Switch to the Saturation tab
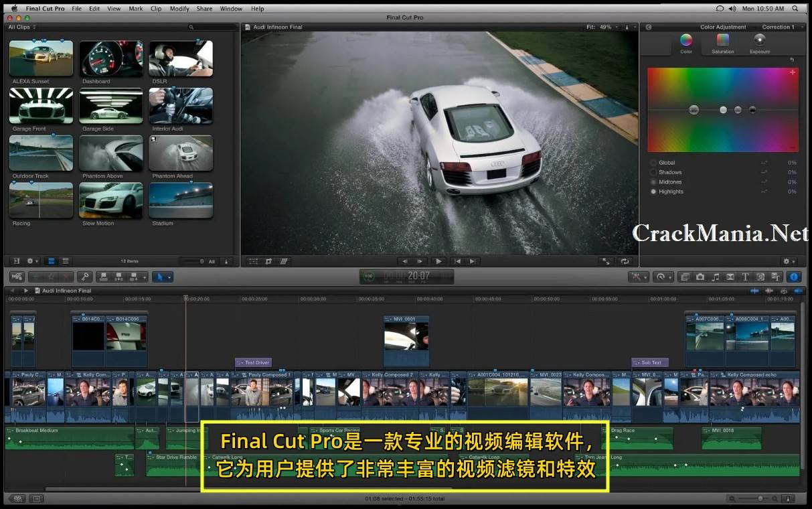812x509 pixels. tap(723, 44)
